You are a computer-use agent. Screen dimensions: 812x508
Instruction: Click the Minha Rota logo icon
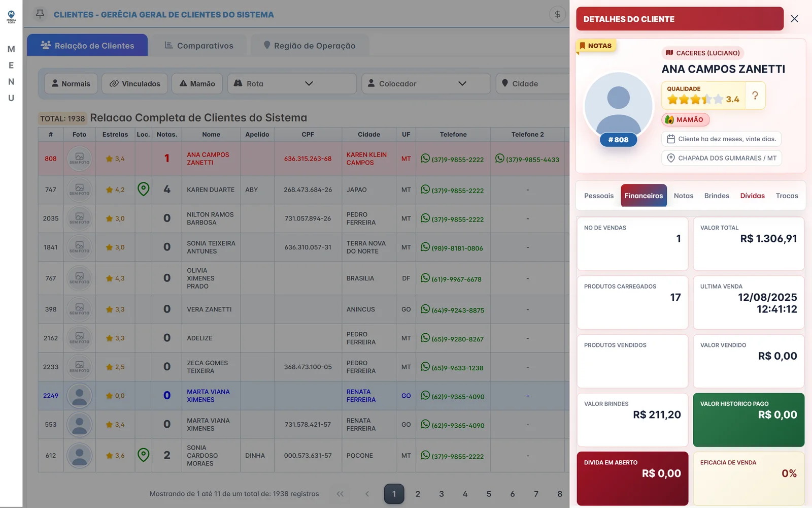11,17
